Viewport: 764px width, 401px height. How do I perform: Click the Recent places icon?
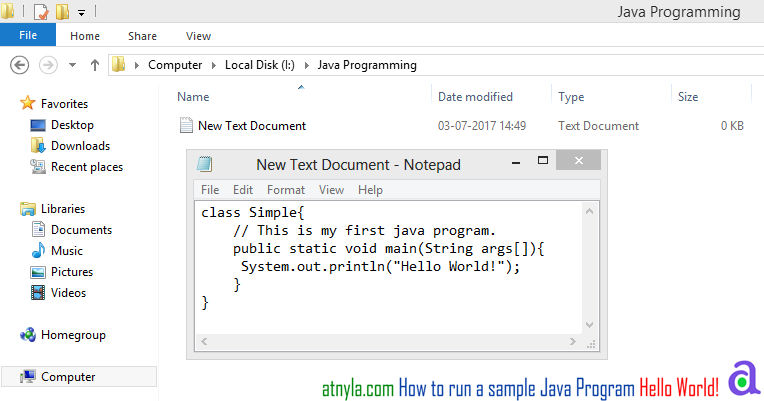38,167
